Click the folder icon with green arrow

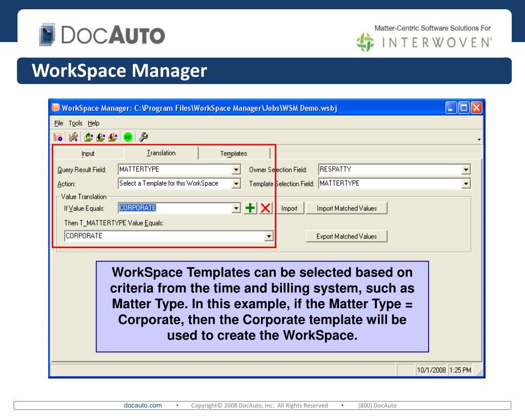point(88,137)
